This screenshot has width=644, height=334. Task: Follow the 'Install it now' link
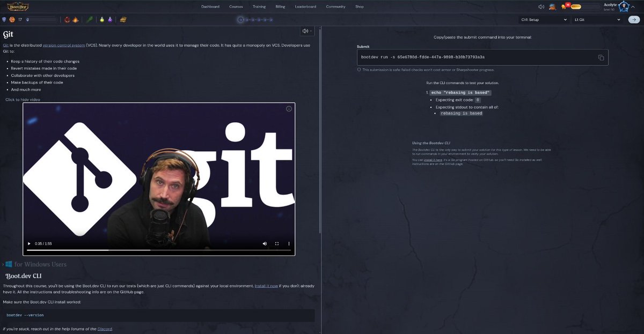coord(266,286)
